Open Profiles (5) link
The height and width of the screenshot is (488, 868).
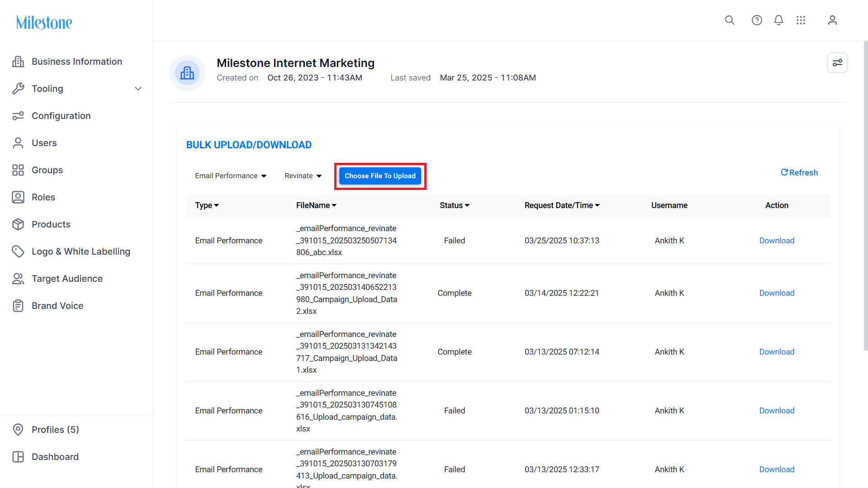coord(55,430)
